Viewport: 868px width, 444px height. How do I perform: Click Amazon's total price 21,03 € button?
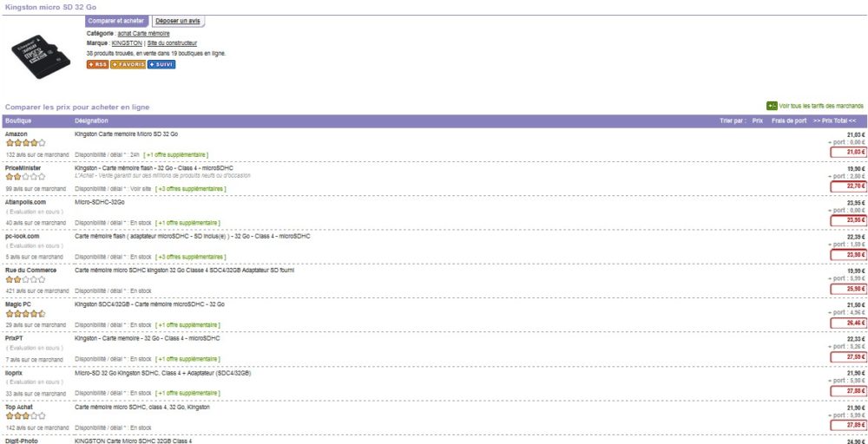click(x=847, y=152)
